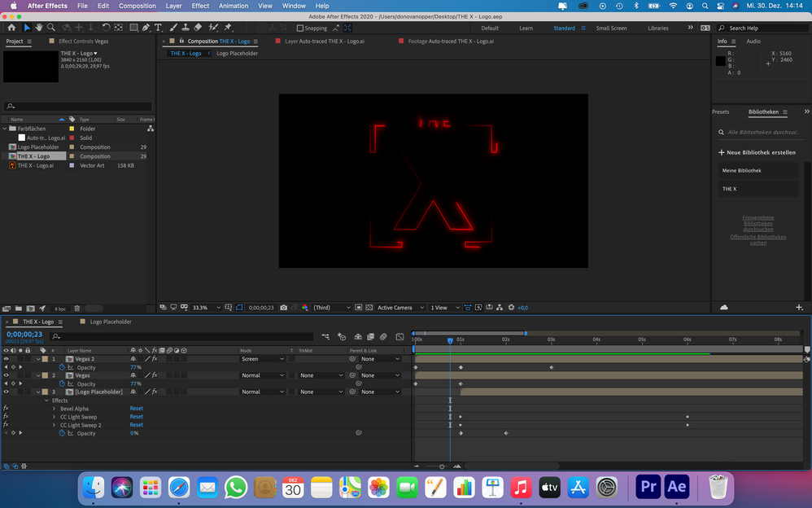
Task: Take a snapshot with the camera icon
Action: pos(283,308)
